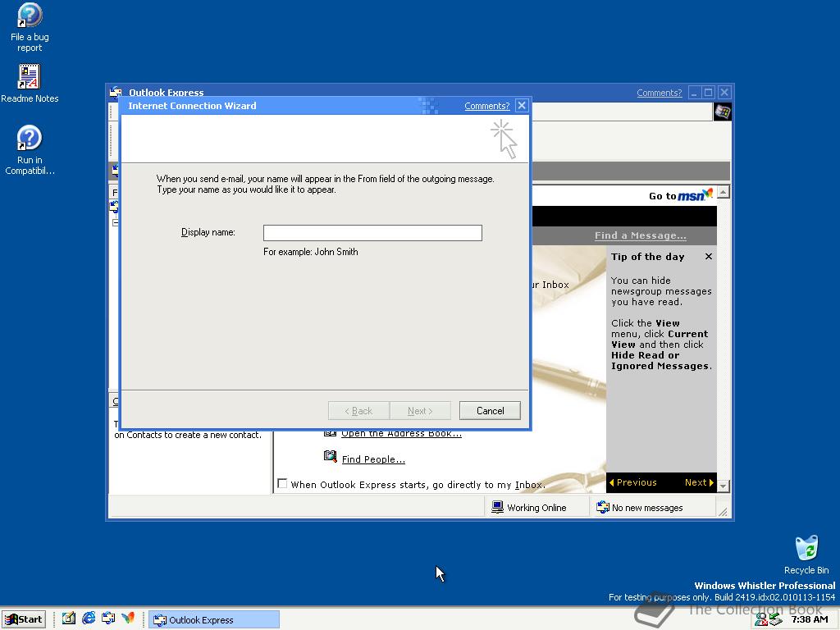Select Readme Notes desktop icon
Viewport: 840px width, 630px height.
point(30,84)
